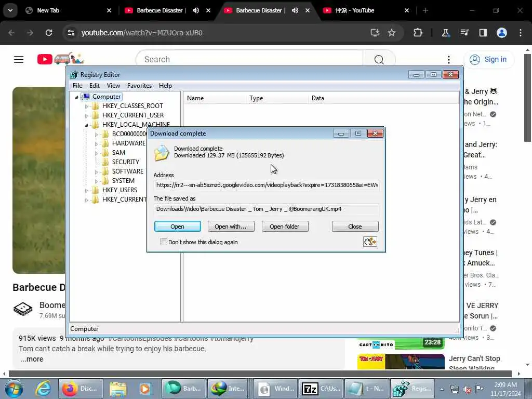Open Firefox taskbar button
Image resolution: width=532 pixels, height=399 pixels.
click(81, 389)
